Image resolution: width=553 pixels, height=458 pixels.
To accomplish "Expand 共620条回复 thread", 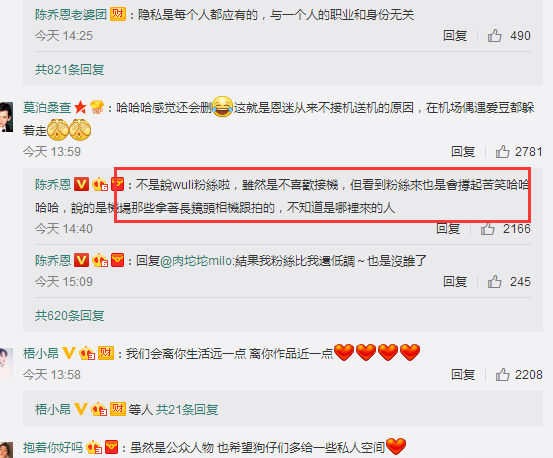I will [69, 316].
